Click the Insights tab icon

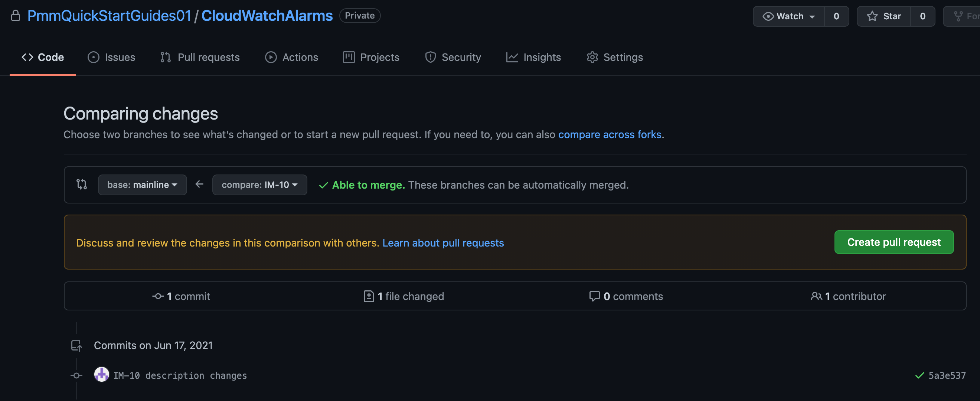tap(513, 57)
